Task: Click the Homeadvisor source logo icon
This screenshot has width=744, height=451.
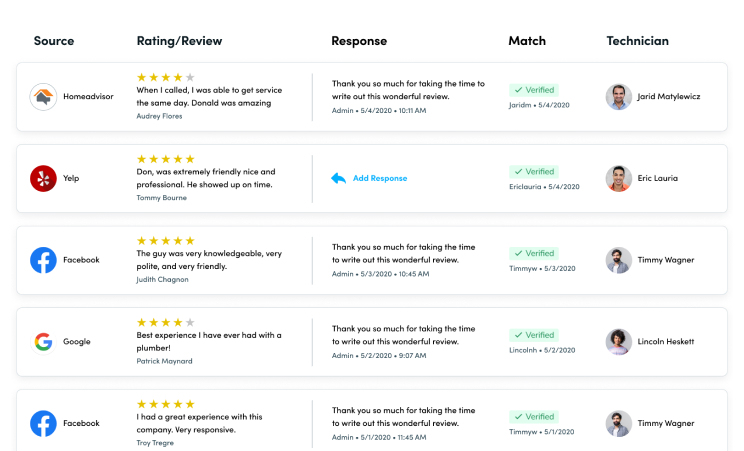Action: tap(43, 97)
